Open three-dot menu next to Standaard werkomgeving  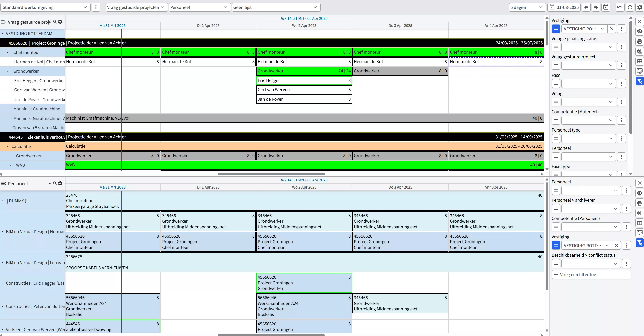pos(96,7)
